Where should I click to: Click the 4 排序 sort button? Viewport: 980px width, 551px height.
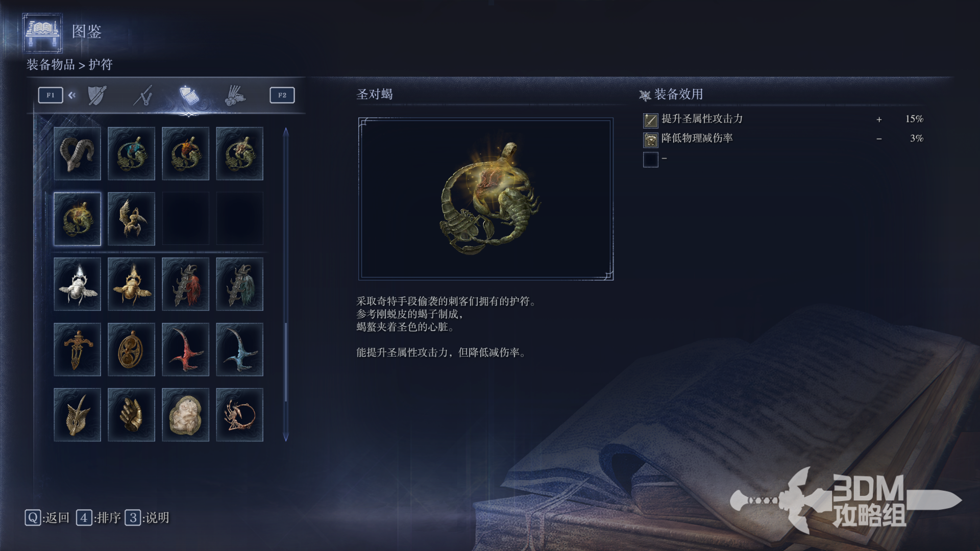[99, 518]
